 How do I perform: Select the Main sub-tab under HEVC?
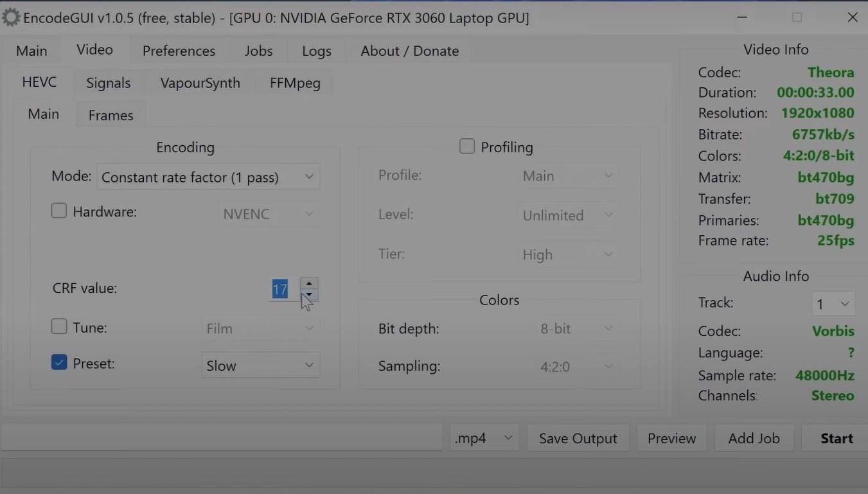[x=43, y=114]
